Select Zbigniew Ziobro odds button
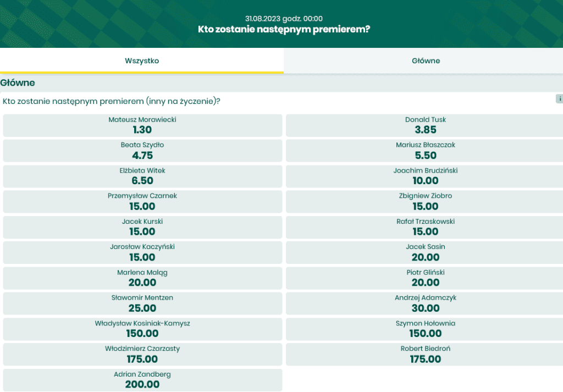The image size is (563, 392). click(424, 202)
